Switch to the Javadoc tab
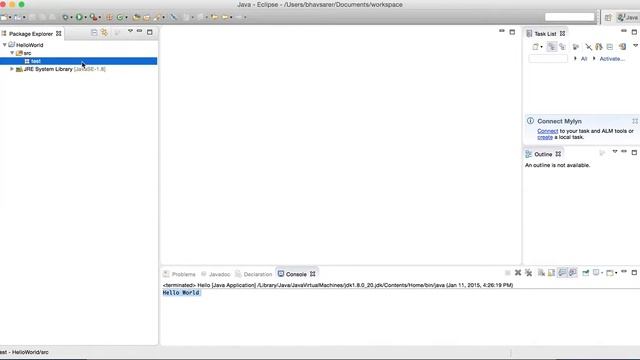The width and height of the screenshot is (640, 360). pyautogui.click(x=216, y=274)
